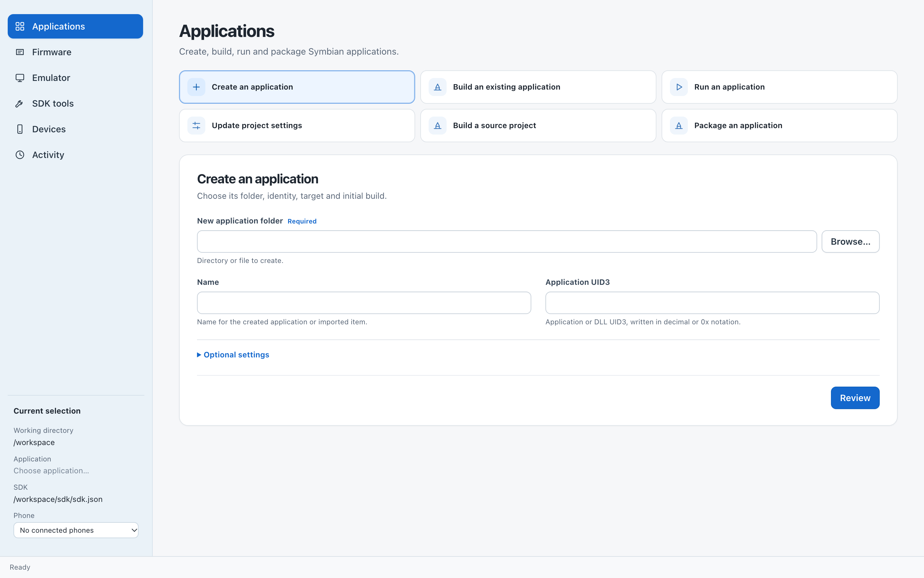Viewport: 924px width, 578px height.
Task: Click the sliders icon on Update project settings
Action: click(196, 125)
